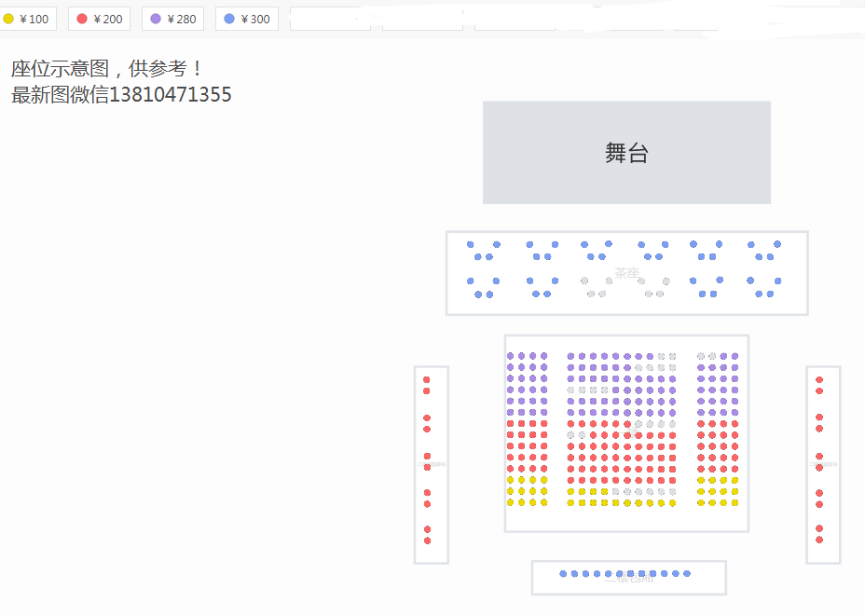Pick topmost red seat in right side box
865x616 pixels.
(819, 379)
